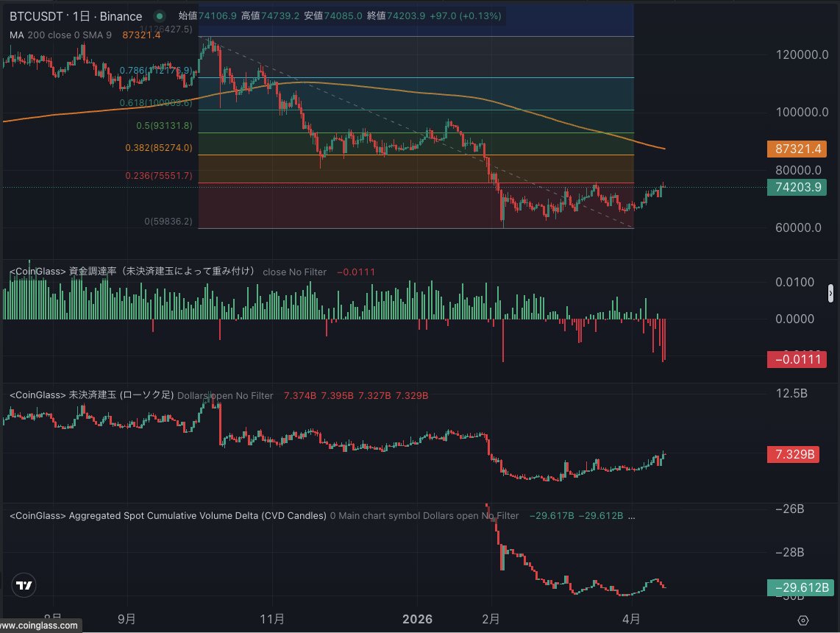Screen dimensions: 840x633
Task: Click the green market status dot
Action: point(159,16)
